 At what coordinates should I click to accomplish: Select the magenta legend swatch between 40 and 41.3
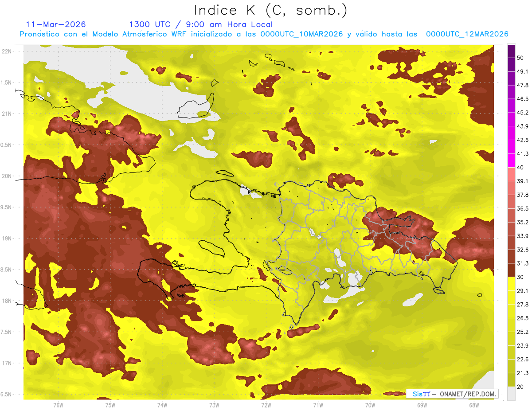coord(511,160)
